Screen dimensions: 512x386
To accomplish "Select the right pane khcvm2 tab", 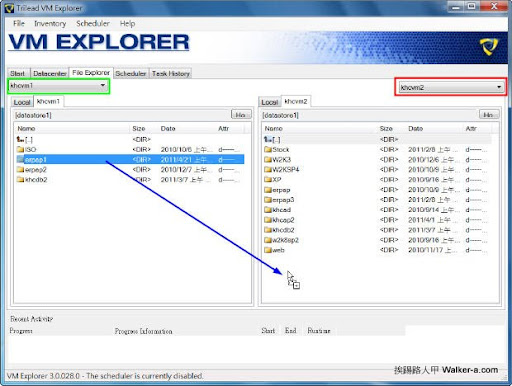I will point(296,101).
